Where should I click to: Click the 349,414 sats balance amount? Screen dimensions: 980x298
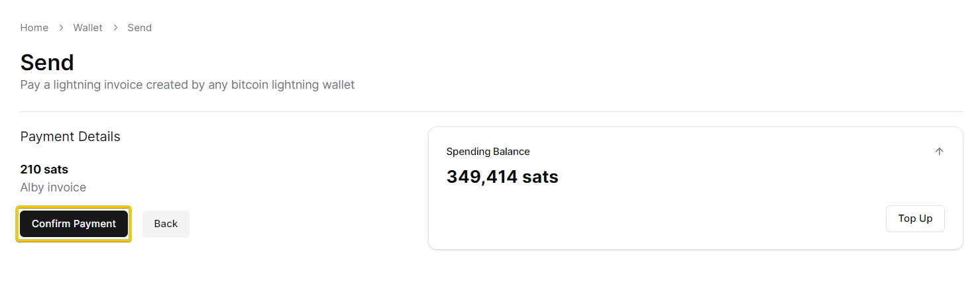point(502,177)
